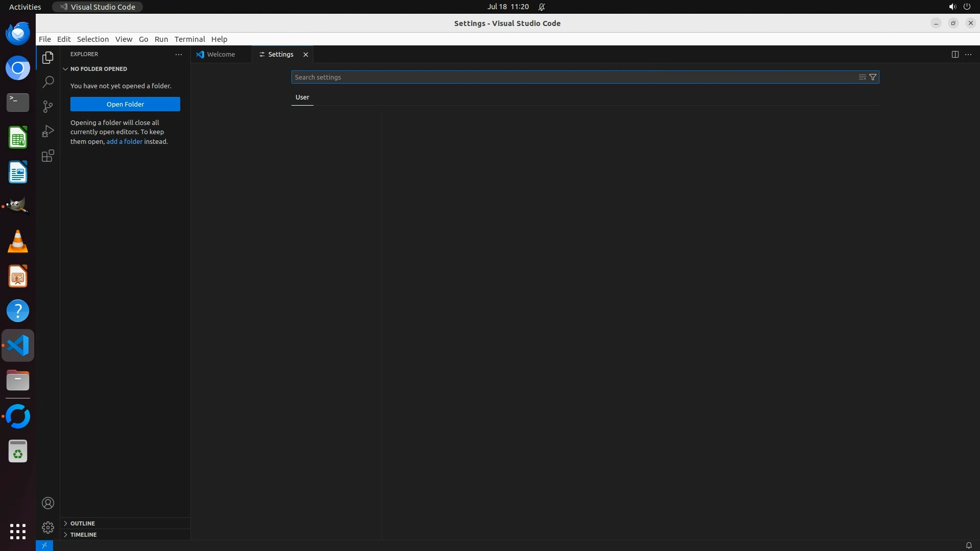The image size is (980, 551).
Task: Open the Manage gear menu
Action: [47, 527]
